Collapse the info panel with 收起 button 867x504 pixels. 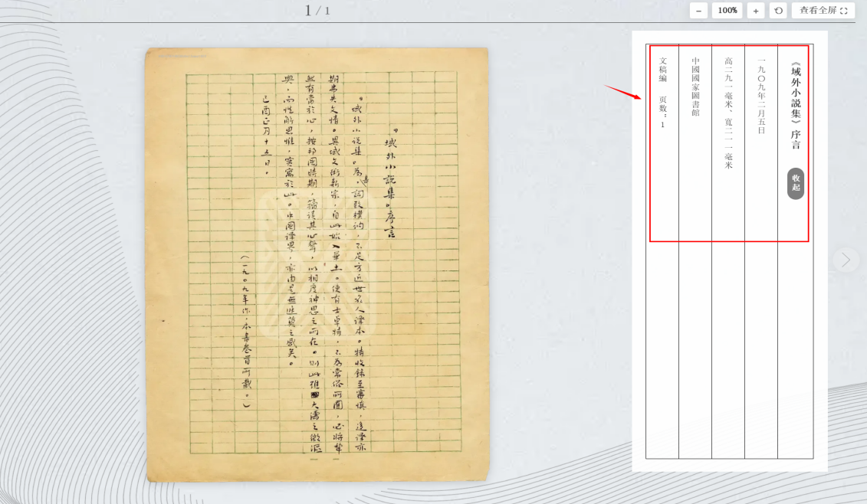(x=796, y=184)
